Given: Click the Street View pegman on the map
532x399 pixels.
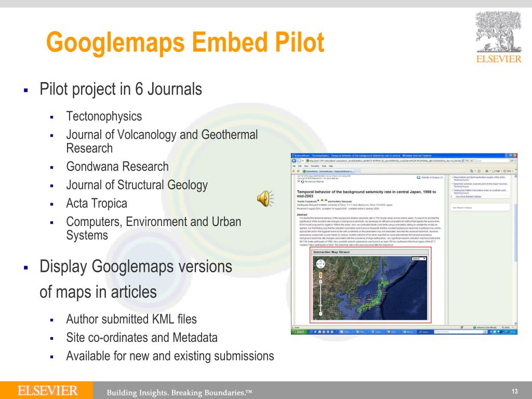Looking at the screenshot, I should click(321, 275).
